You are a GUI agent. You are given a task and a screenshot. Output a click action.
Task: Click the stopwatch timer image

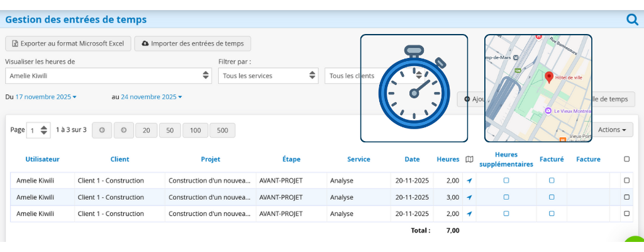pyautogui.click(x=414, y=88)
